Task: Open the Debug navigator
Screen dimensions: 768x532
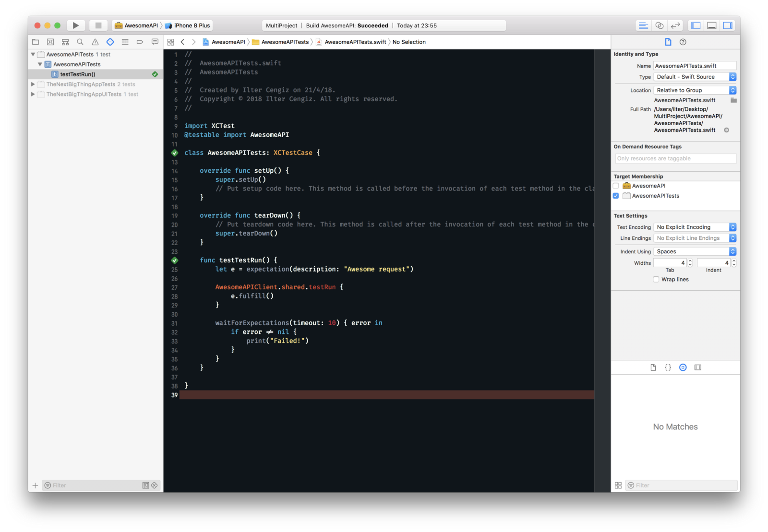Action: [125, 42]
